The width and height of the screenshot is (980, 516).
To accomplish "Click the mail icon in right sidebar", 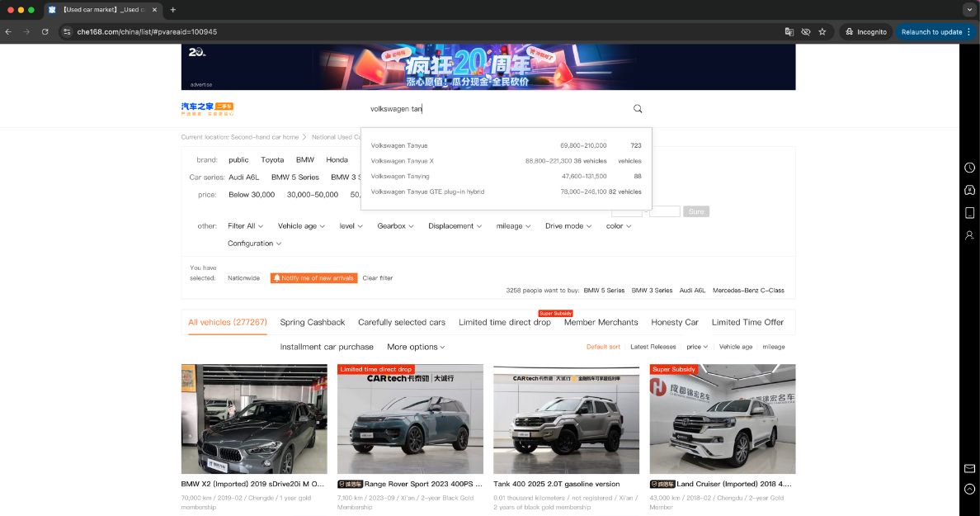I will tap(969, 468).
